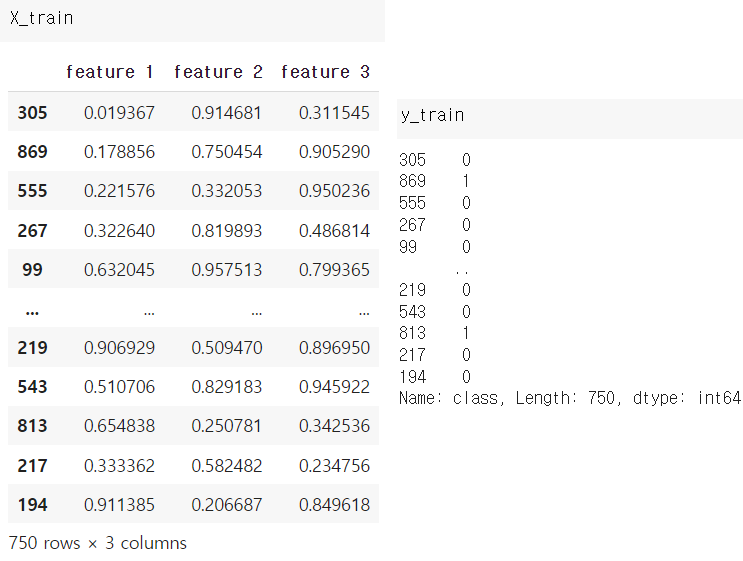
Task: Click row index 99 in X_train table
Action: click(x=32, y=270)
